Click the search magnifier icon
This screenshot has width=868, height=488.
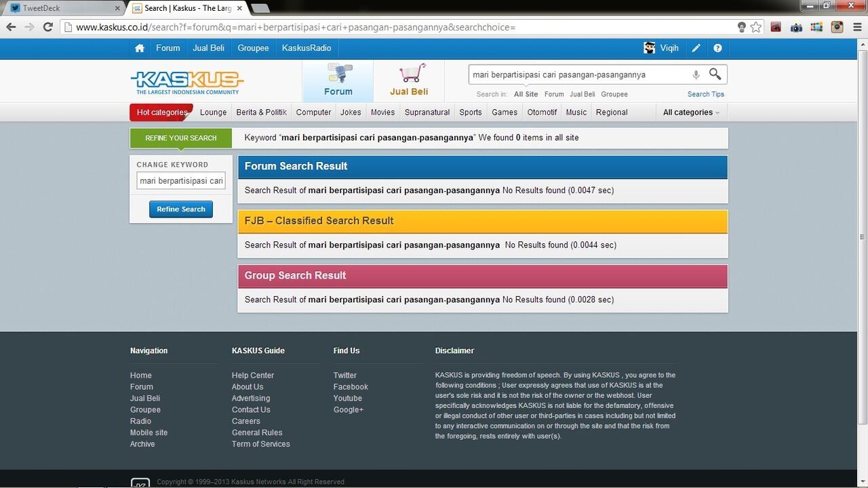715,74
